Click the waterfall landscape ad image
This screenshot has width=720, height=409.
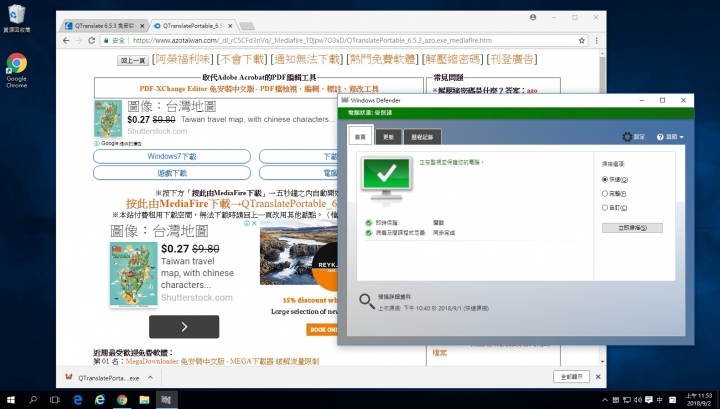point(298,252)
